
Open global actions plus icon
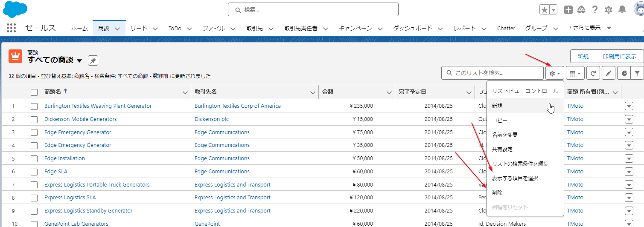568,10
